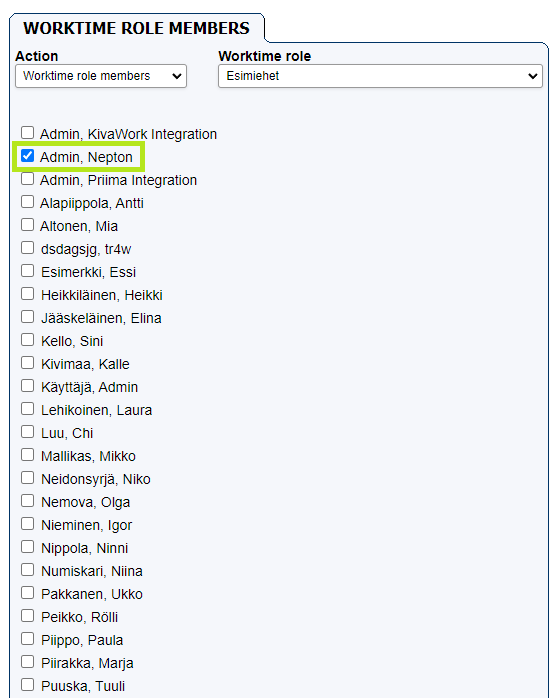This screenshot has height=698, width=558.
Task: Check the Luu, Chi checkbox
Action: click(x=28, y=432)
